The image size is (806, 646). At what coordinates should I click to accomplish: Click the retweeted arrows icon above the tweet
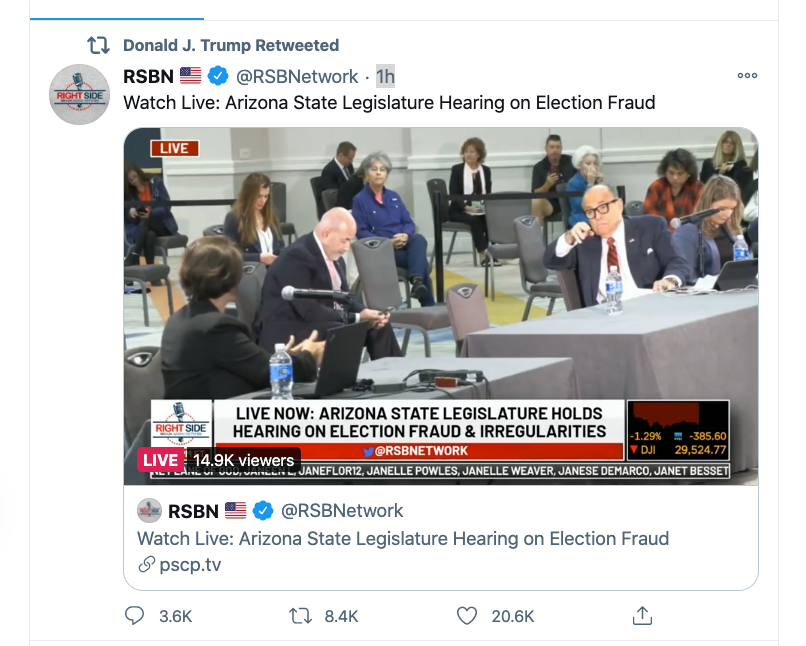click(x=98, y=46)
